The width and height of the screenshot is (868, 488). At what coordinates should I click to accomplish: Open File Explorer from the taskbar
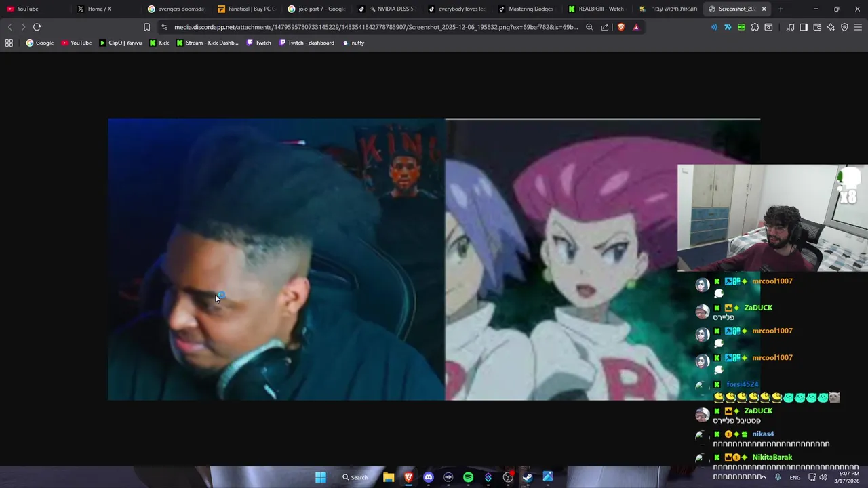point(389,477)
